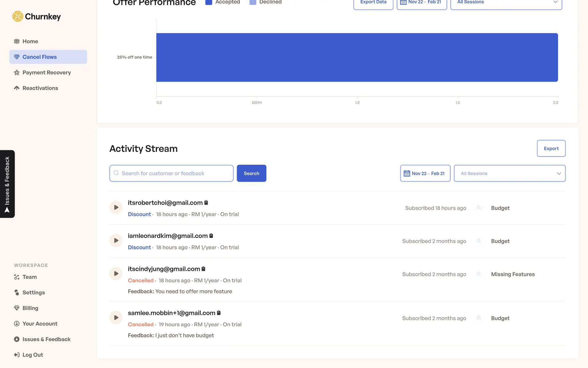Open the Offer Performance Nov 22 – Feb 21 date picker

422,2
